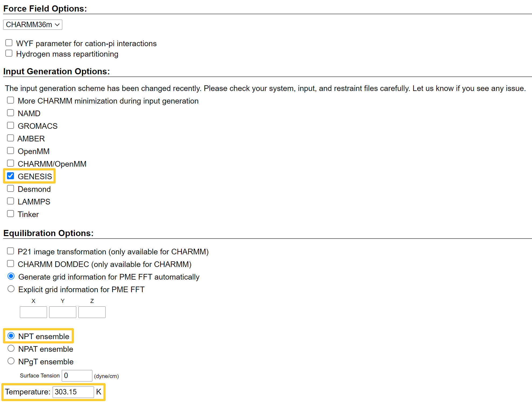Click the Surface Tension input field

pyautogui.click(x=77, y=376)
